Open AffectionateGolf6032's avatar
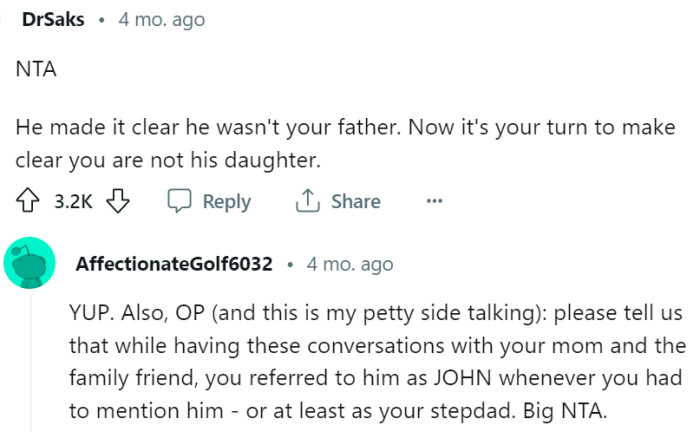This screenshot has width=700, height=432. pos(30,264)
